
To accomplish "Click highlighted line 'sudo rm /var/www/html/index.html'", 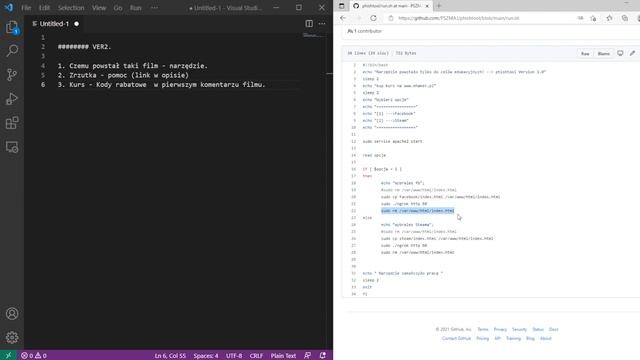I will (418, 211).
